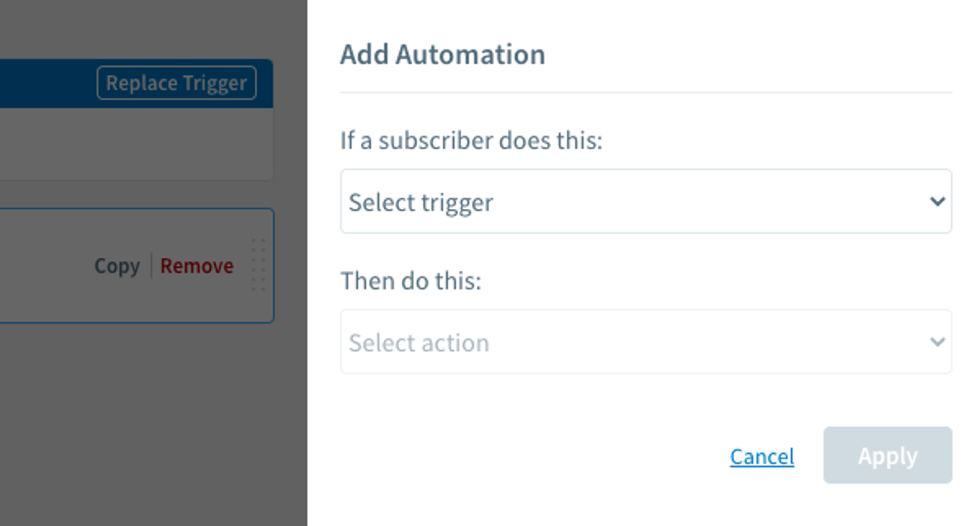
Task: Click the divider line under Add Automation
Action: pos(646,92)
